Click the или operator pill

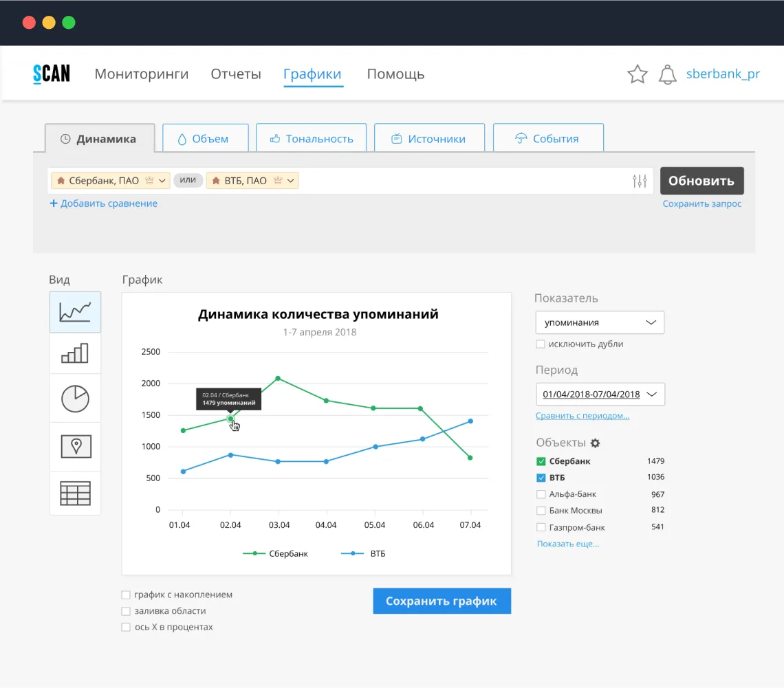[x=188, y=180]
